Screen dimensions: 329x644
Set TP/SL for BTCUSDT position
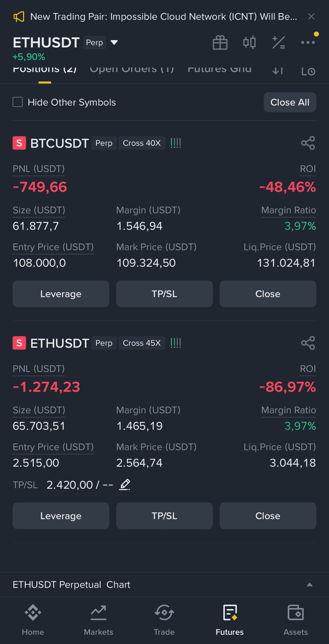click(164, 294)
